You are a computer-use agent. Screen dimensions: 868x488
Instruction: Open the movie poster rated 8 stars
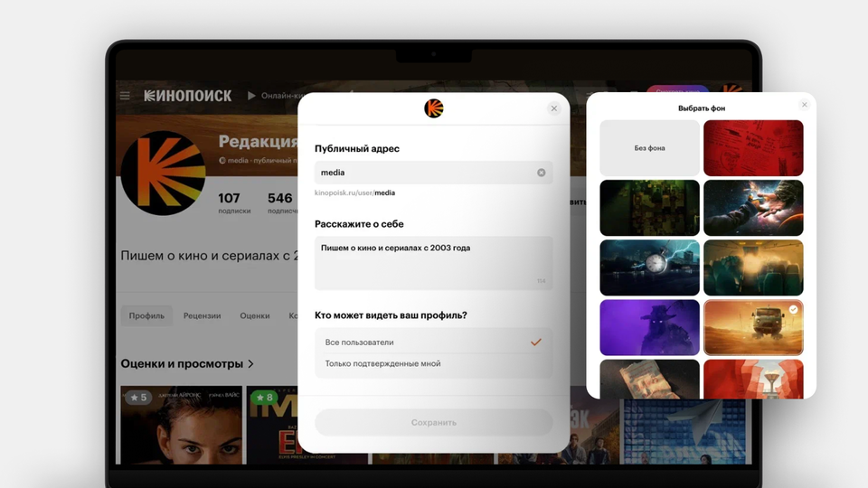click(x=272, y=425)
